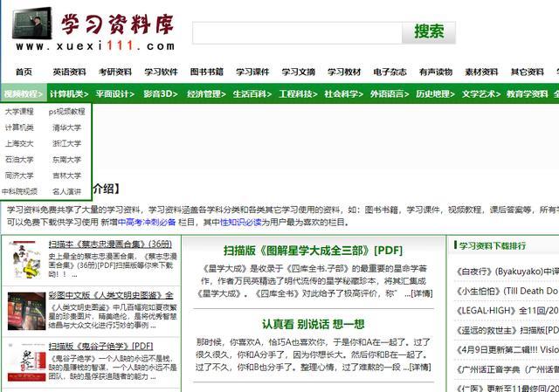Open the 学习文摘 menu item
Image resolution: width=559 pixels, height=392 pixels.
[x=299, y=72]
